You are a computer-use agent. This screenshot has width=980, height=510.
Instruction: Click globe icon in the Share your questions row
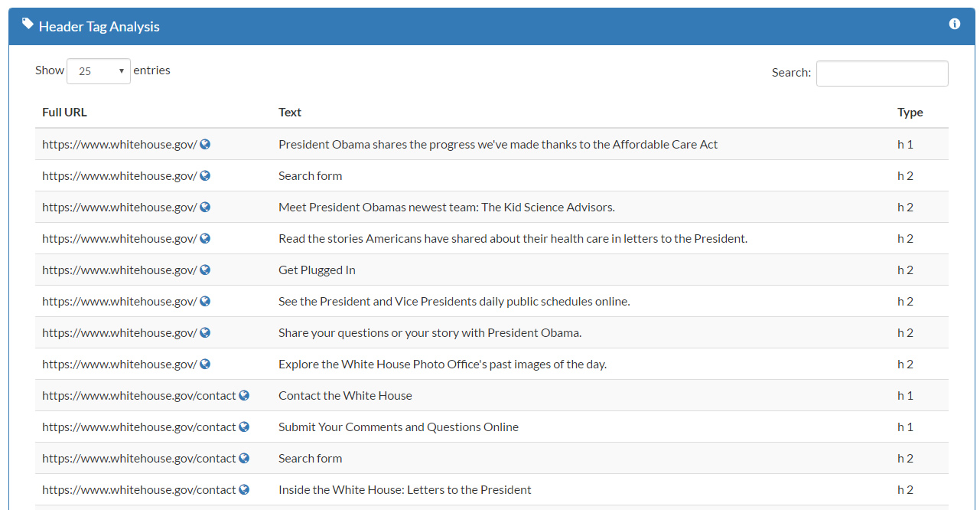pyautogui.click(x=205, y=332)
